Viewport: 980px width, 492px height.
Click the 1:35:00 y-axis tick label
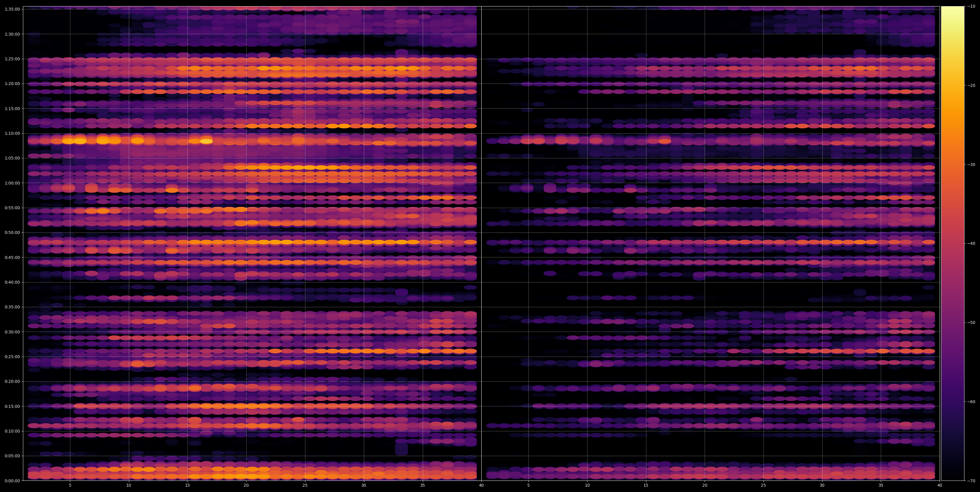pos(12,9)
